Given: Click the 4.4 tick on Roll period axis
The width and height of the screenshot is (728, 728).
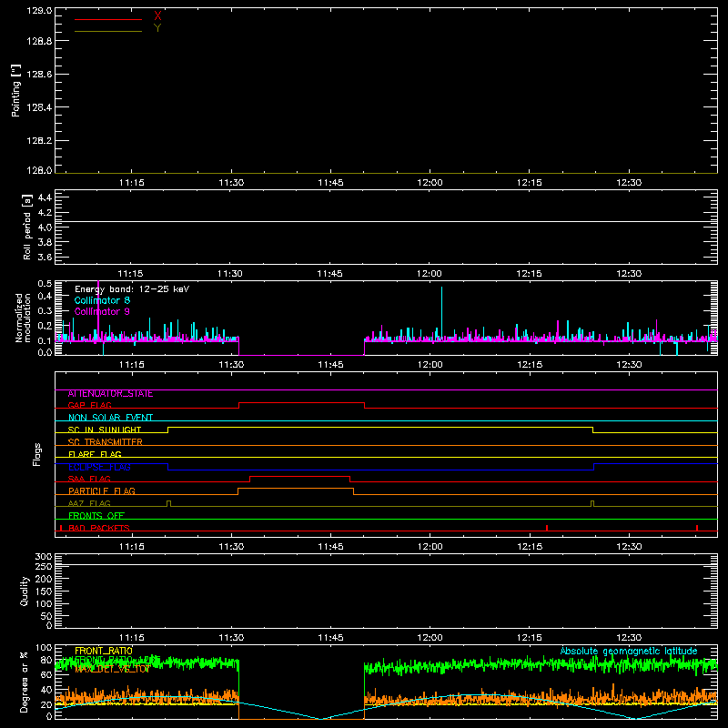Looking at the screenshot, I should pos(45,197).
